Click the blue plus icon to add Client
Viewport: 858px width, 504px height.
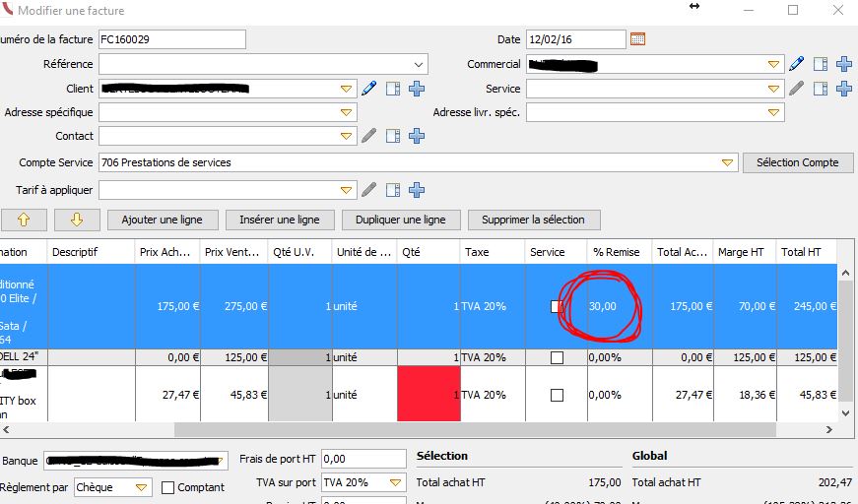pos(416,89)
